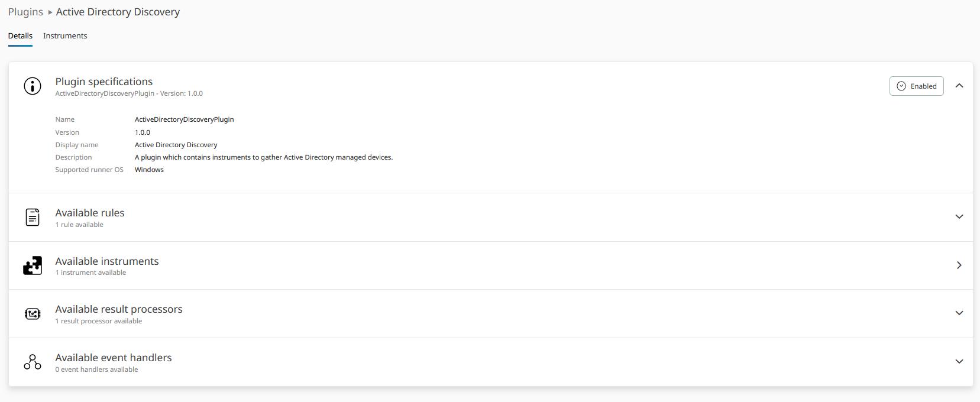Image resolution: width=980 pixels, height=402 pixels.
Task: Select the Details tab
Action: coord(20,36)
